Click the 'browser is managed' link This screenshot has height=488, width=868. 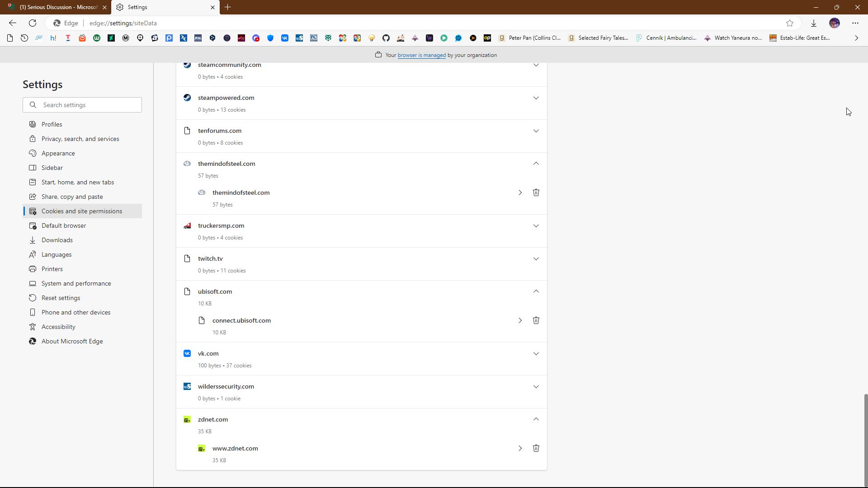(421, 55)
